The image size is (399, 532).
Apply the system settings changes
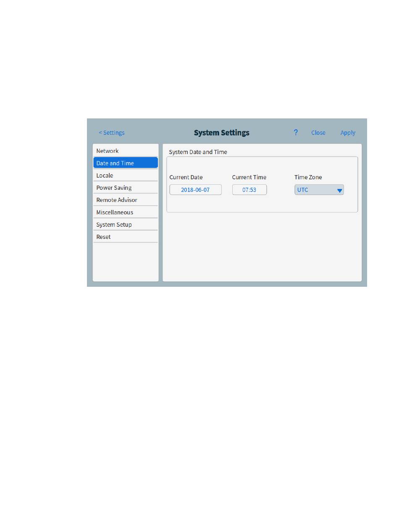click(x=348, y=133)
